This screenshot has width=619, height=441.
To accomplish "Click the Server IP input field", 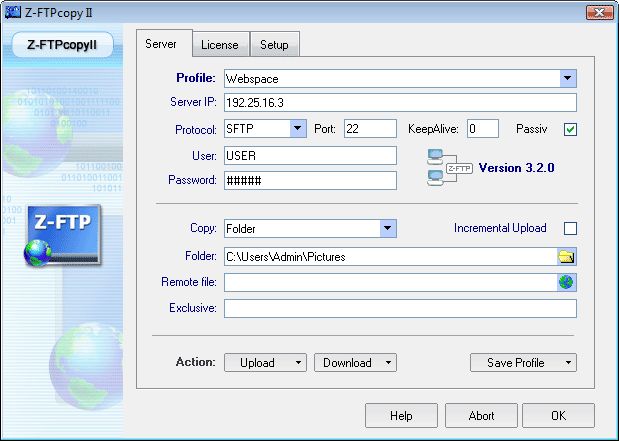I will click(x=400, y=103).
